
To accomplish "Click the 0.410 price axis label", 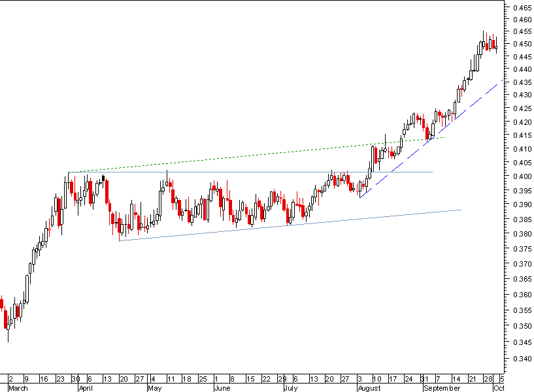I will click(x=522, y=149).
